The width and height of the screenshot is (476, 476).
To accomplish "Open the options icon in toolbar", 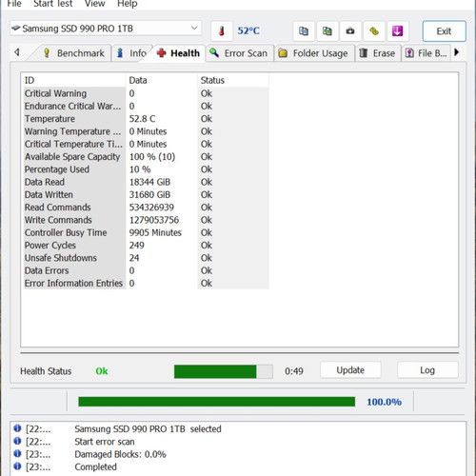I will (374, 31).
